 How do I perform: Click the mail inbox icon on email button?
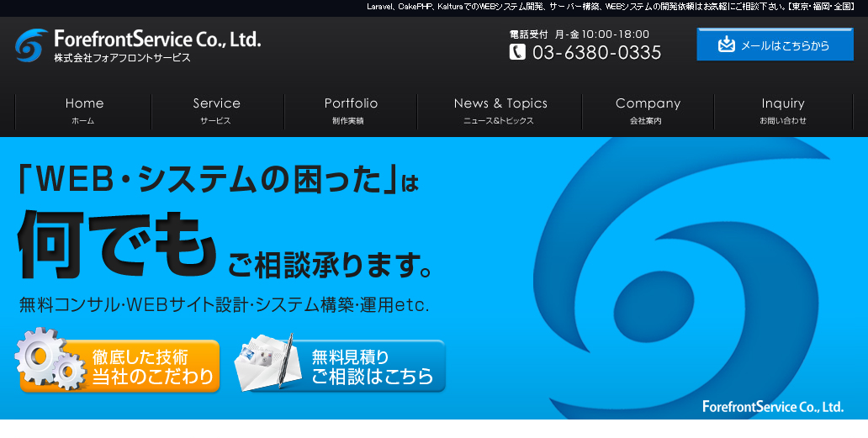pos(727,45)
